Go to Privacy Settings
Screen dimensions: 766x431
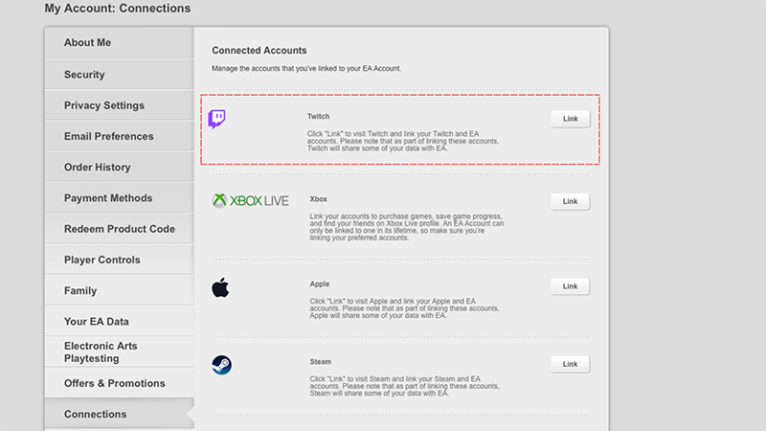(x=119, y=105)
